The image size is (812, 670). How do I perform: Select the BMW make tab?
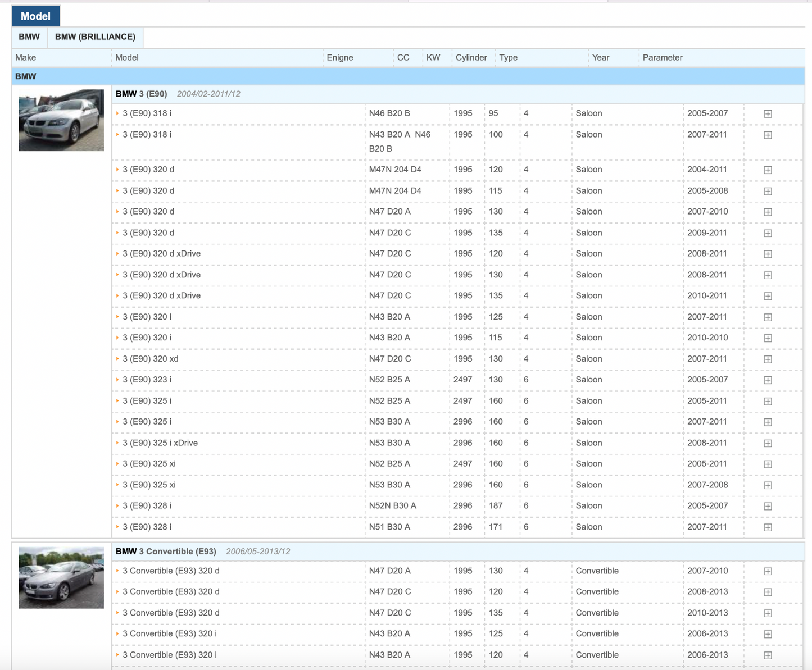[x=29, y=37]
